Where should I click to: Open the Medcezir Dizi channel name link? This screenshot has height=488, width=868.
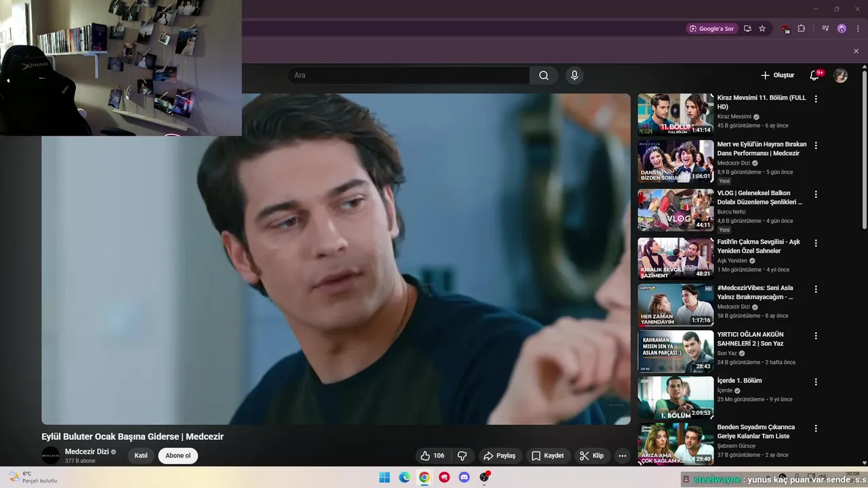[87, 451]
